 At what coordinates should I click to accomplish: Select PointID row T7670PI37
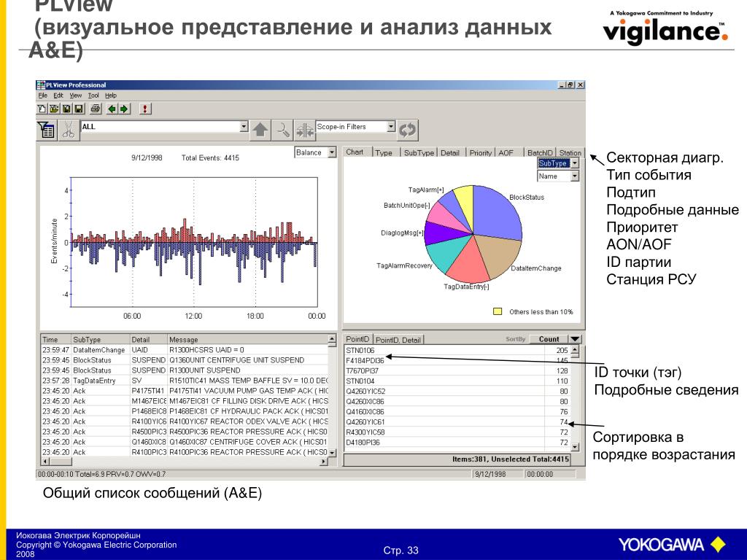(457, 371)
